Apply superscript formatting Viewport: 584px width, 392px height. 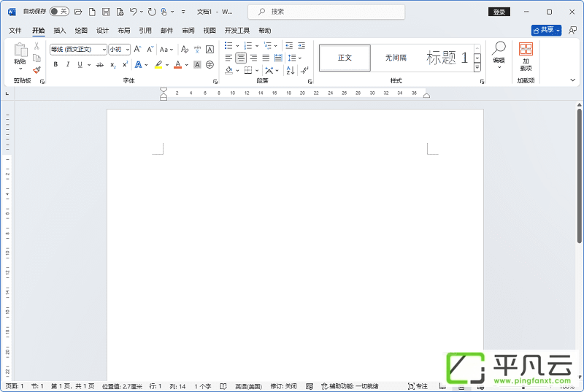[125, 64]
